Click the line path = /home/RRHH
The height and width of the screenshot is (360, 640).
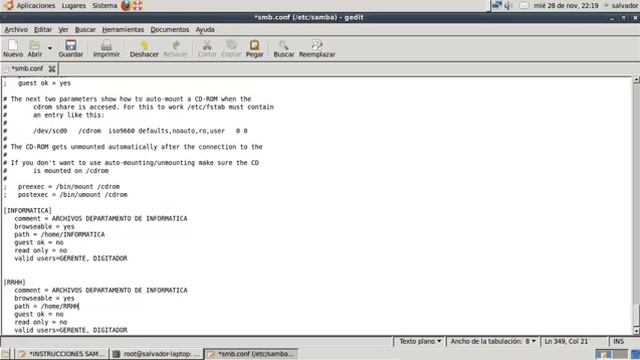point(47,306)
